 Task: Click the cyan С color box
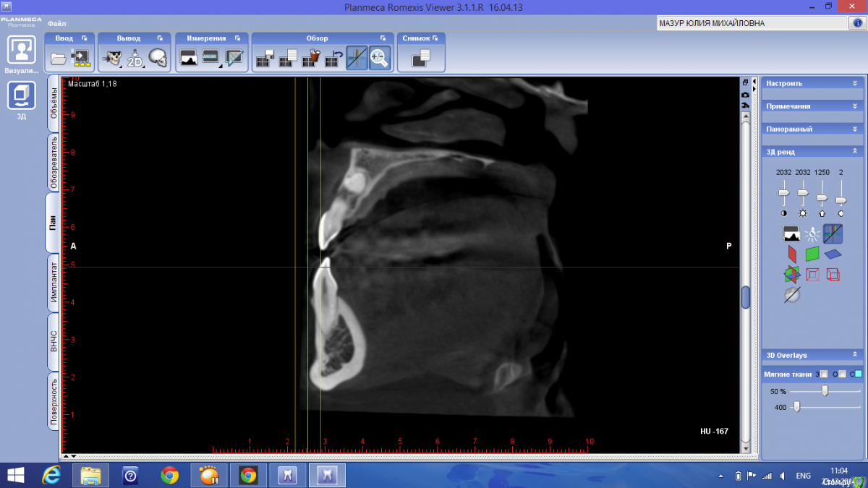(x=859, y=374)
